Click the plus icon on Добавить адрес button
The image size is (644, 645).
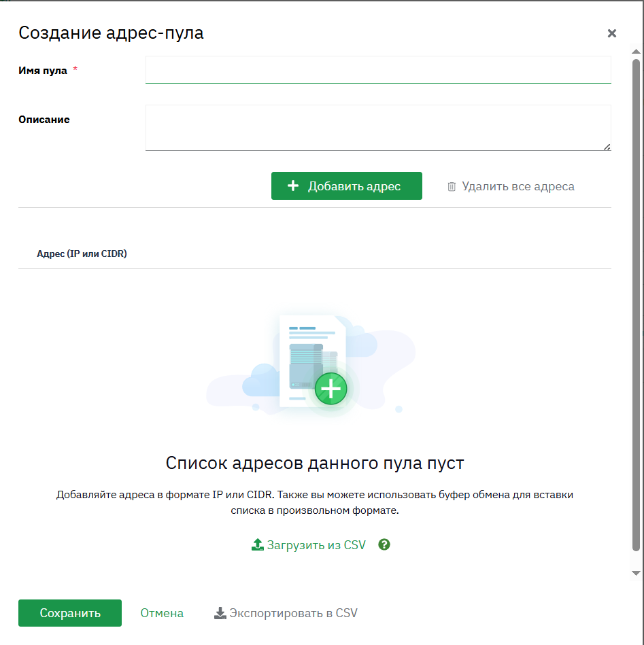pos(292,186)
